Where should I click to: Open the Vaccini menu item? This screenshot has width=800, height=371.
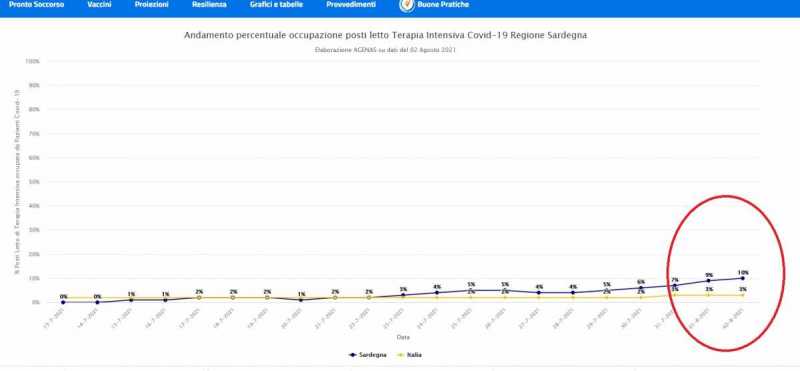click(99, 5)
